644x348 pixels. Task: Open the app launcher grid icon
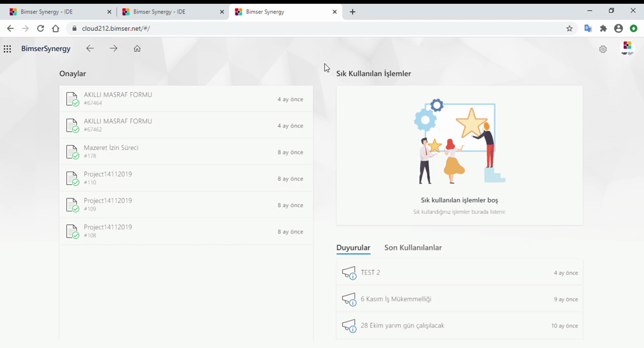pyautogui.click(x=8, y=49)
